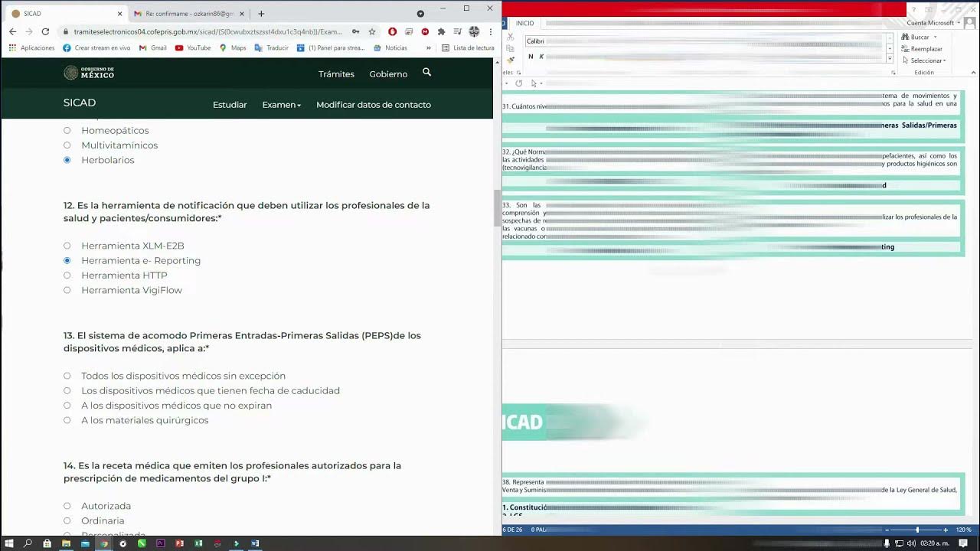Click the redo icon in Word quick access toolbar

click(x=518, y=83)
